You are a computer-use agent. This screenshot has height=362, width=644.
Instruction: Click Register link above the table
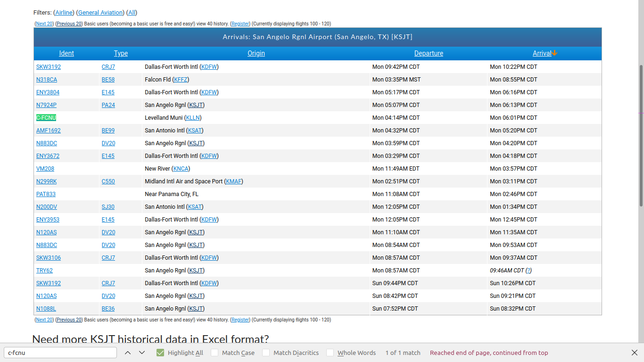(240, 24)
